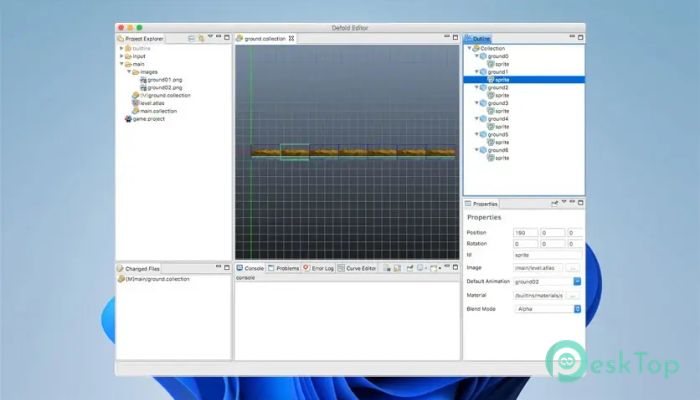Select ground0 game object in Outline

tap(498, 56)
